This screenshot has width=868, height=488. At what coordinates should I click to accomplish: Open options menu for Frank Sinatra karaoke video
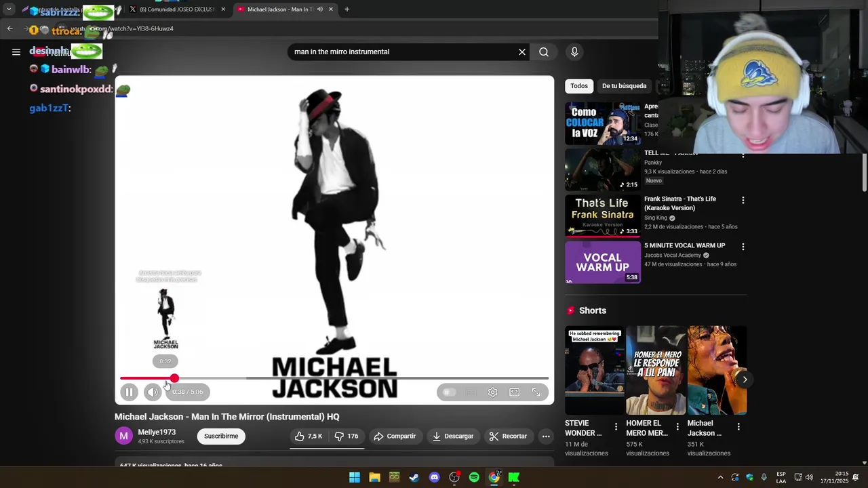tap(743, 201)
